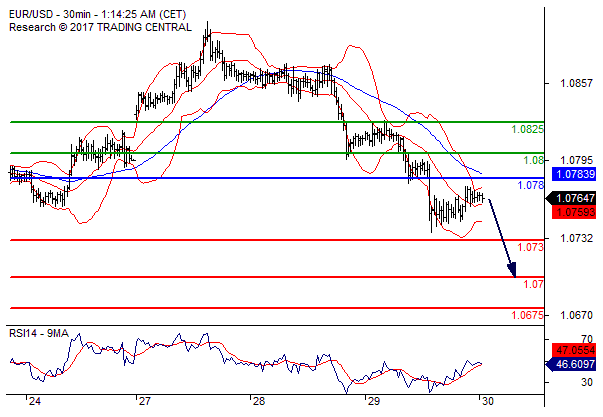This screenshot has width=603, height=417.
Task: Click the blue 1.07839 price tag
Action: point(574,174)
